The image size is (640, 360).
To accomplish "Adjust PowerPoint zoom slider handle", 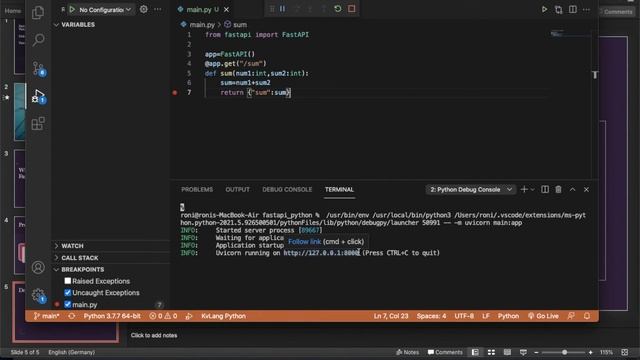I will 564,352.
